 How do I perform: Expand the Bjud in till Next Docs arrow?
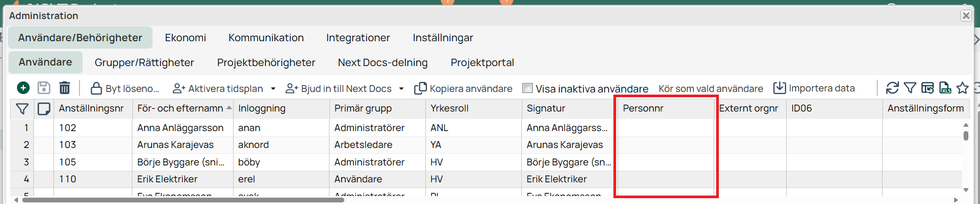(402, 89)
